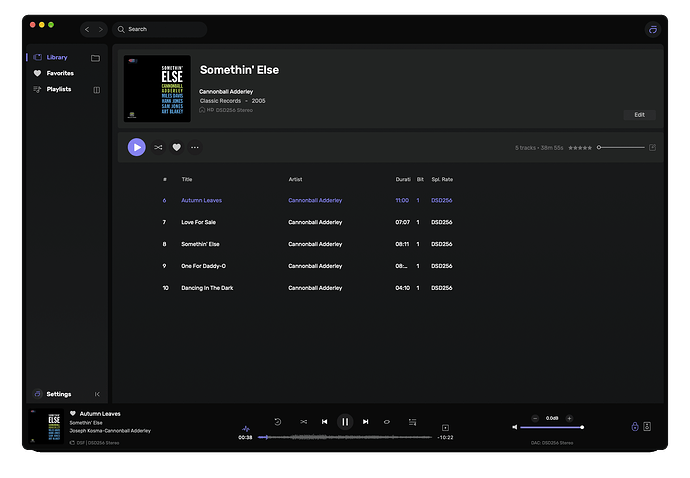Decrease volume with the minus button
Image resolution: width=690 pixels, height=478 pixels.
click(x=535, y=418)
